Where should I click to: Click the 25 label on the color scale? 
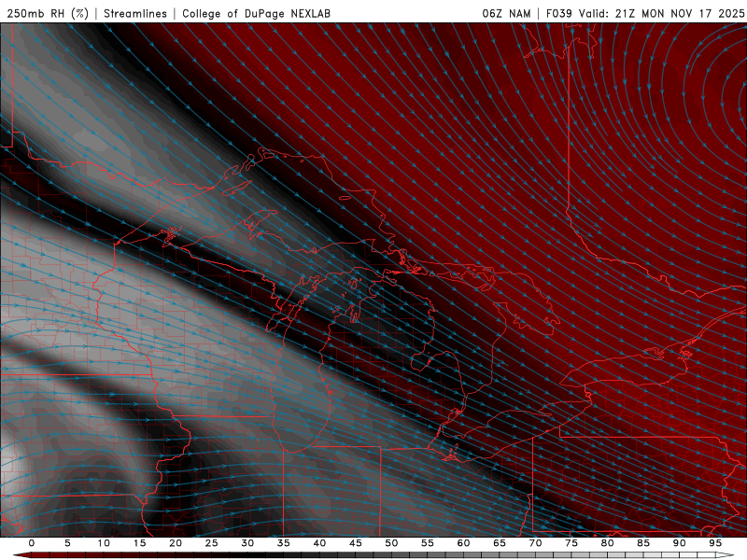212,543
